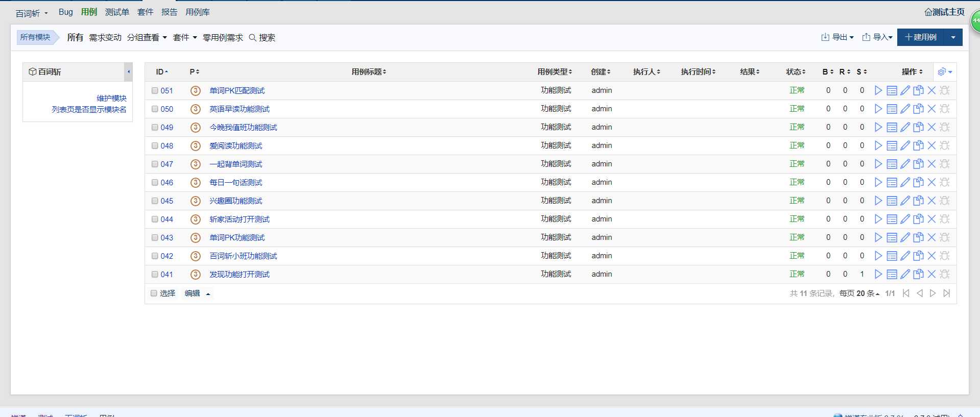Open the 搜索 search option
Screen dimensions: 980x417
pos(262,37)
